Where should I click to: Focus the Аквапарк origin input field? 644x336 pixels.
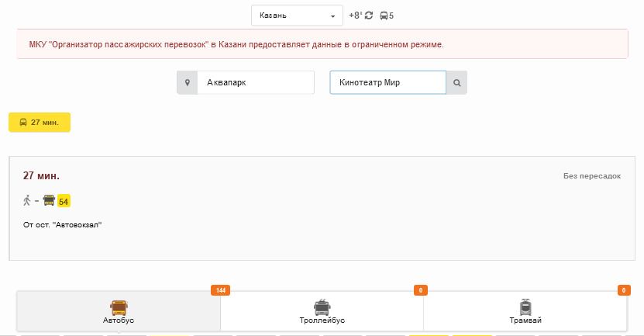[x=256, y=82]
